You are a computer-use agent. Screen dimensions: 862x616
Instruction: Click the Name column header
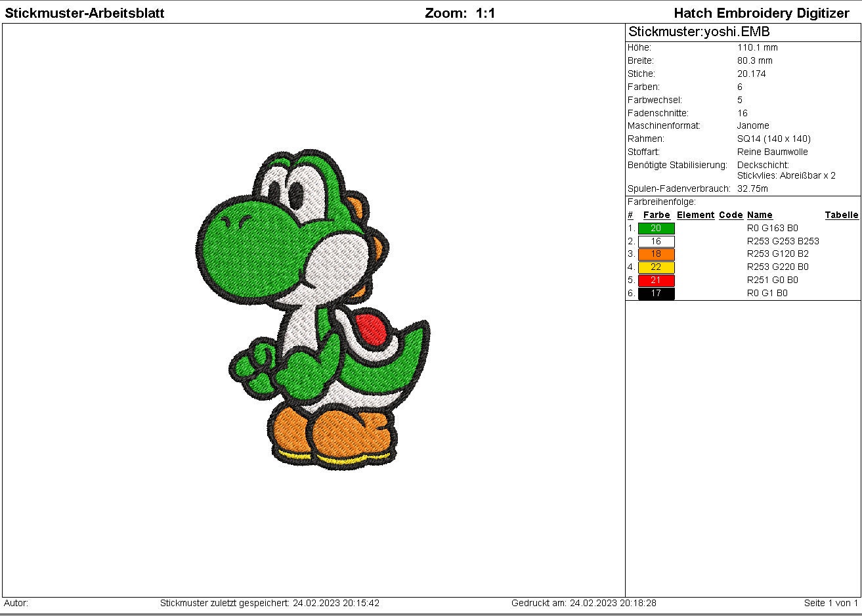760,215
